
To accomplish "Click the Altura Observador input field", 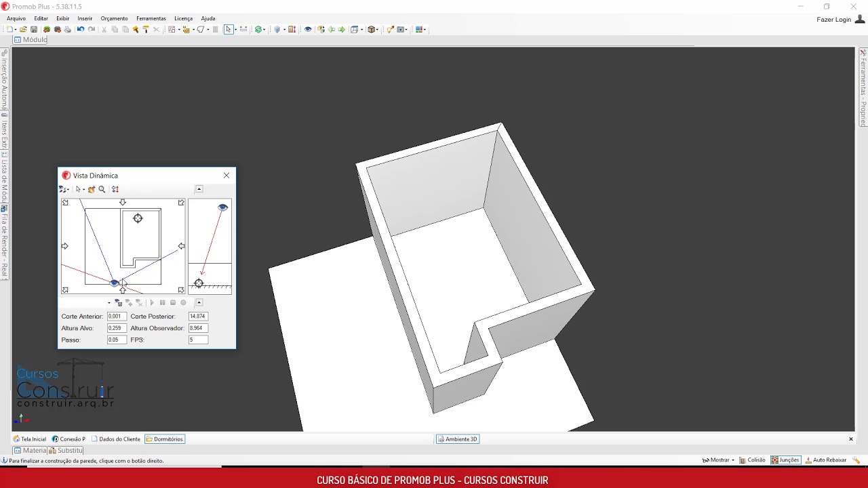I will (198, 328).
